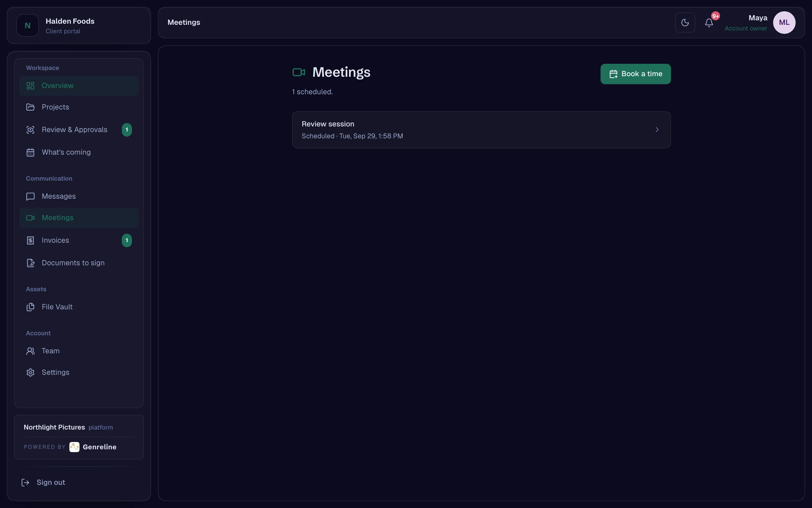Click the Review & Approvals count badge
This screenshot has height=508, width=812.
click(127, 130)
